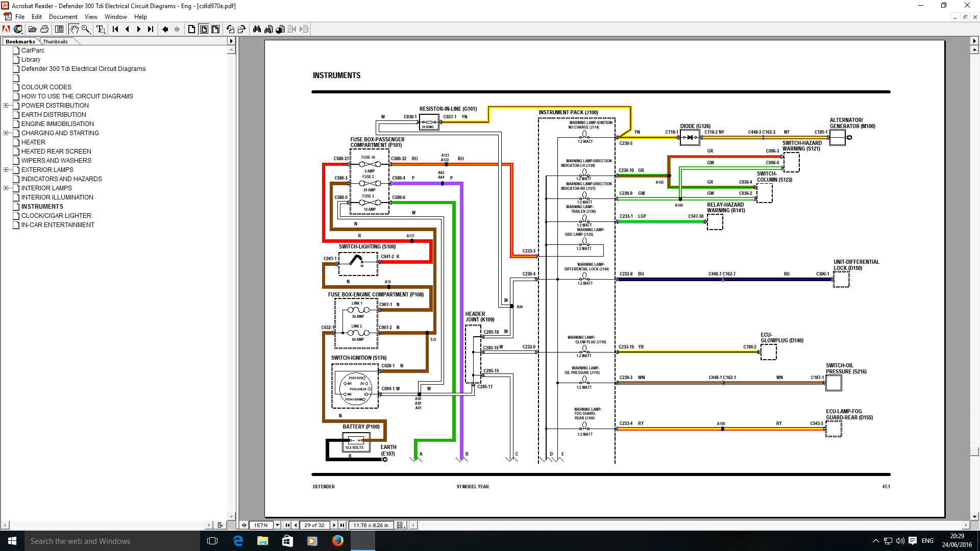Open Firefox from the taskbar
Screen dimensions: 980x551
[337, 541]
